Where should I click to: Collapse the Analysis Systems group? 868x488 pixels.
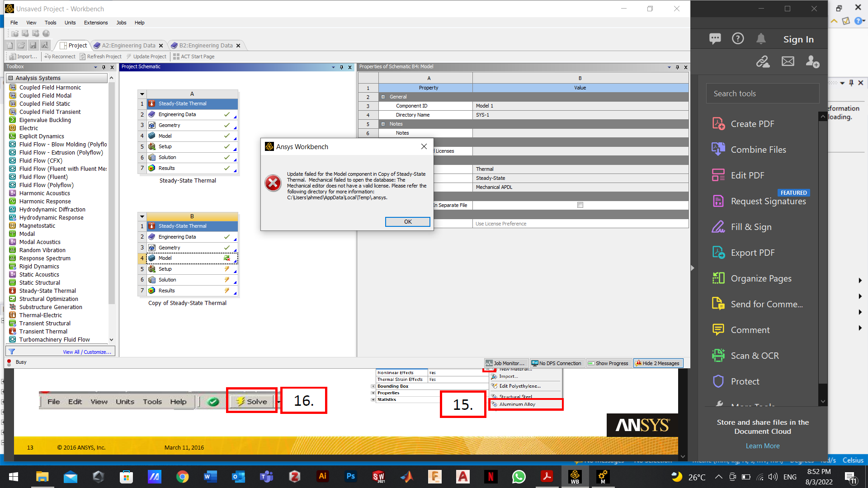(11, 78)
